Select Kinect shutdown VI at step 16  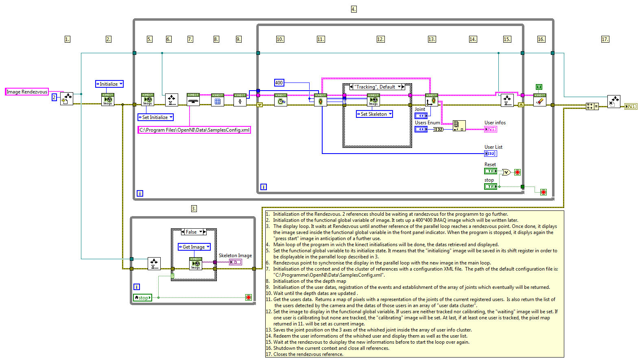pyautogui.click(x=540, y=100)
